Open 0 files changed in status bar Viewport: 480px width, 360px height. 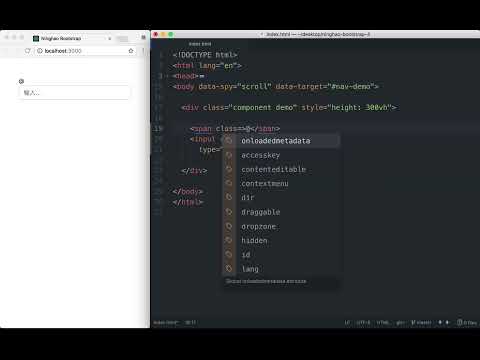(467, 322)
